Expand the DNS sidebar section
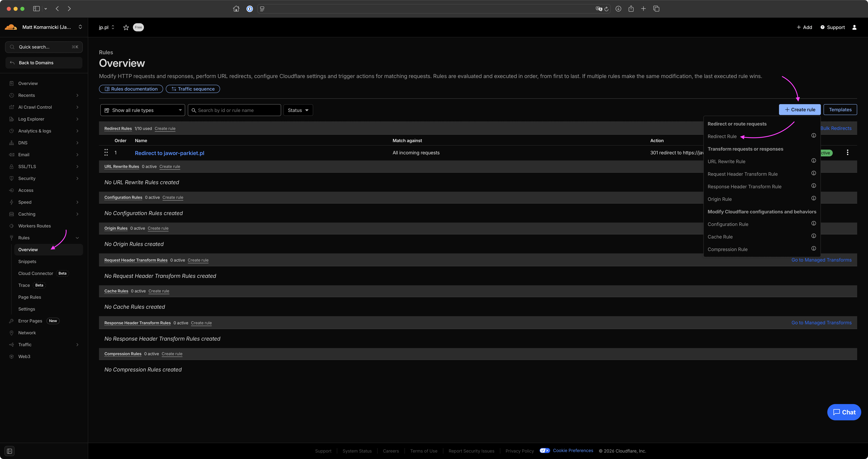 point(44,143)
